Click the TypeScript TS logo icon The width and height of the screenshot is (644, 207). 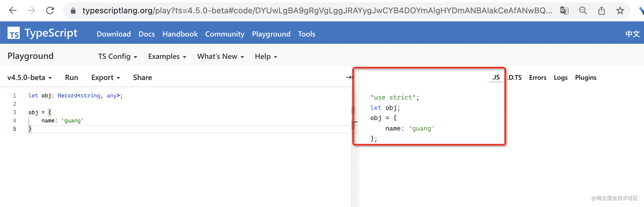(x=14, y=33)
